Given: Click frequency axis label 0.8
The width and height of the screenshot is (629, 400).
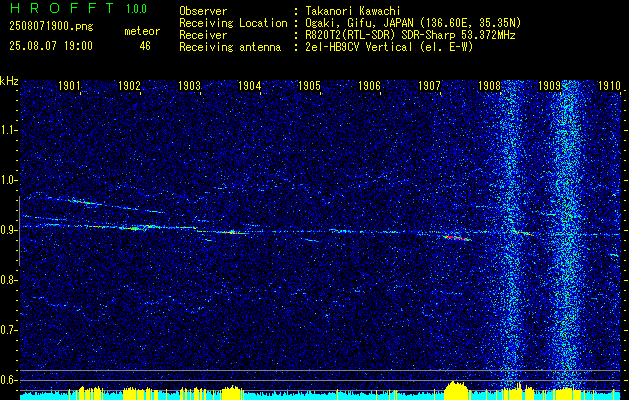Looking at the screenshot, I should tap(9, 280).
